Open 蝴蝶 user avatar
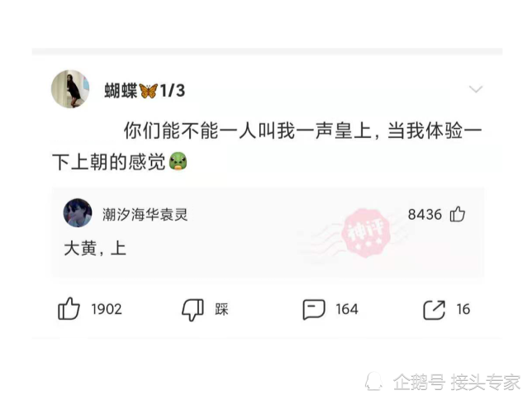The width and height of the screenshot is (532, 400). click(x=70, y=89)
